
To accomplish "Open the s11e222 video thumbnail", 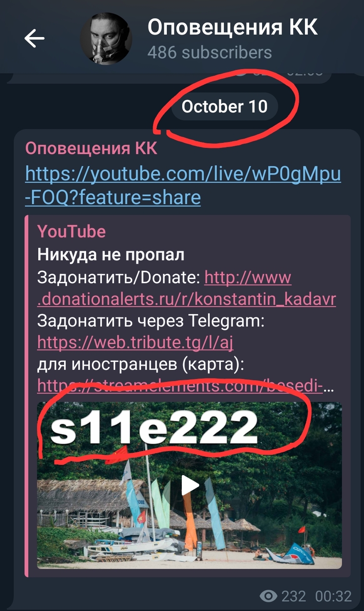I will [190, 485].
